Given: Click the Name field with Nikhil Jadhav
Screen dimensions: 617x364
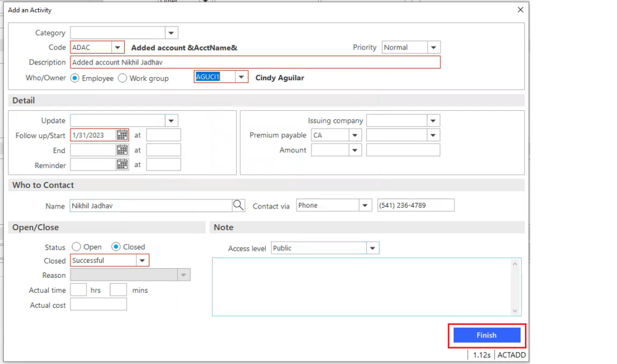Looking at the screenshot, I should (151, 206).
